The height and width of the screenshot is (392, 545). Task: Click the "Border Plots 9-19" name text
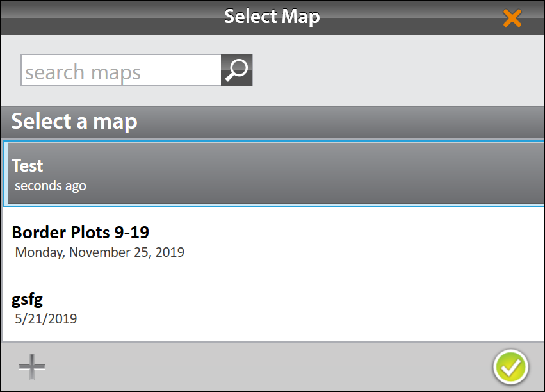point(81,232)
